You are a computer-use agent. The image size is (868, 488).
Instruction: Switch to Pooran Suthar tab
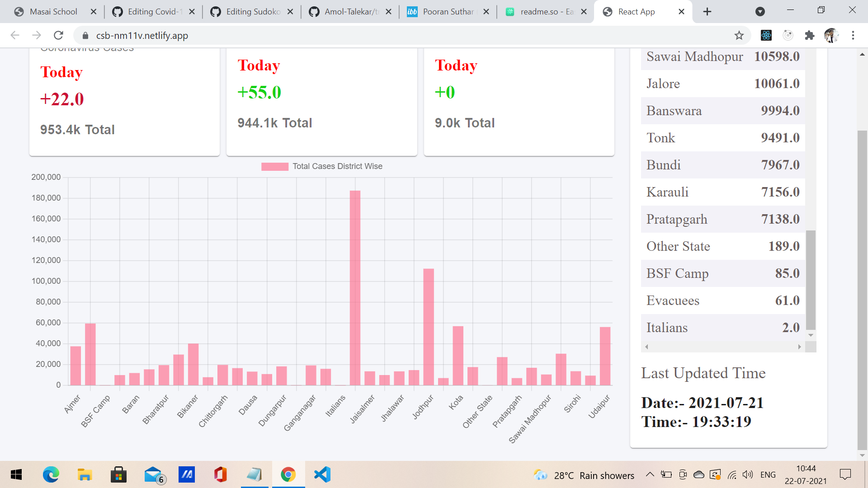448,12
